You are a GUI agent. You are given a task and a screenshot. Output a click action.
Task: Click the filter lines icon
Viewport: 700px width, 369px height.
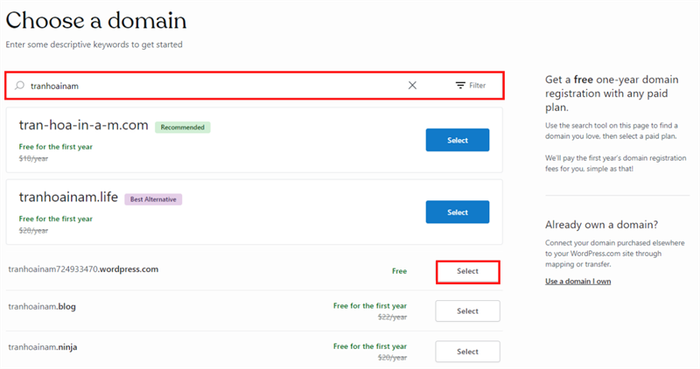[460, 85]
